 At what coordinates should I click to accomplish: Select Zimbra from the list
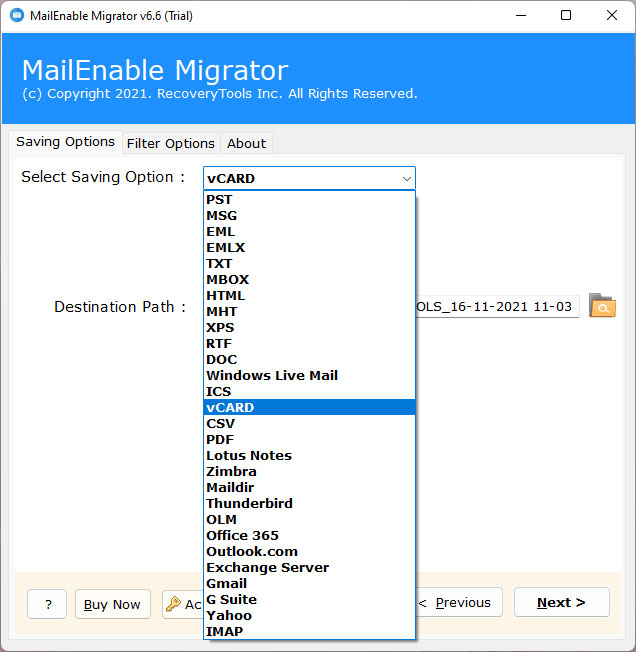click(x=309, y=472)
